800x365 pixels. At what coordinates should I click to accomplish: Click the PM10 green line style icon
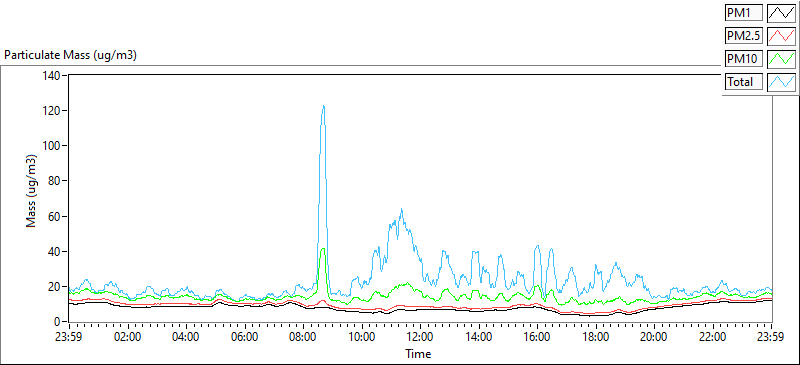(x=781, y=59)
